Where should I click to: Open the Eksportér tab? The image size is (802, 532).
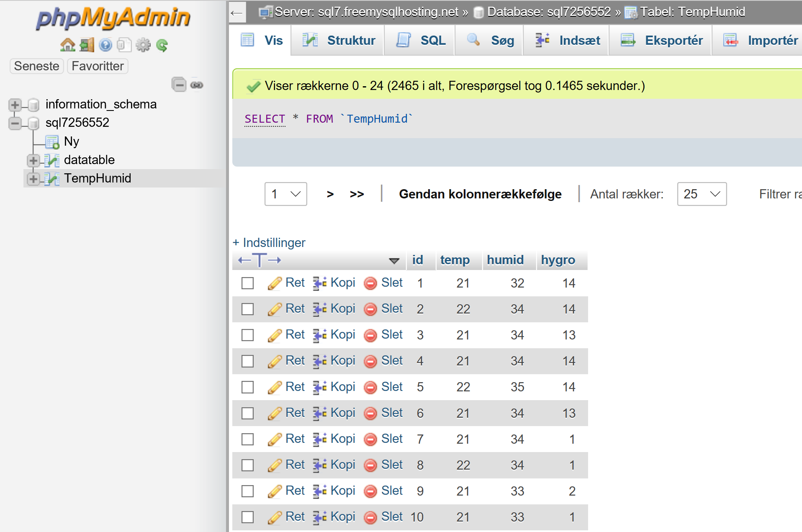[661, 40]
